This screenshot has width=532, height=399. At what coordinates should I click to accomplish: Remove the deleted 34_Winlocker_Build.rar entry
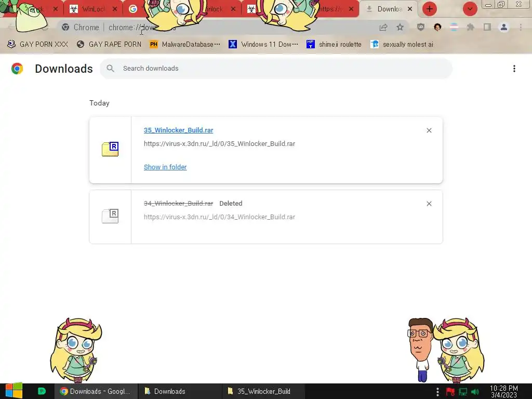pos(429,204)
